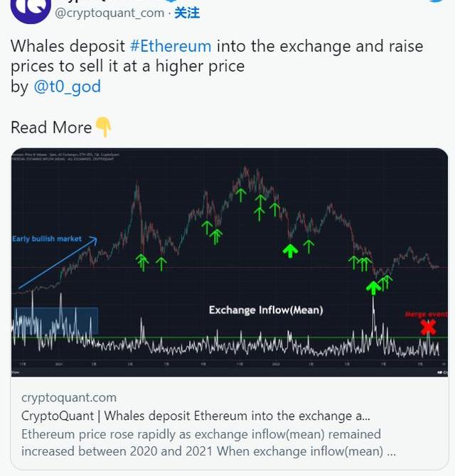Click the large green arrow at chart center
The height and width of the screenshot is (476, 455).
coord(290,250)
